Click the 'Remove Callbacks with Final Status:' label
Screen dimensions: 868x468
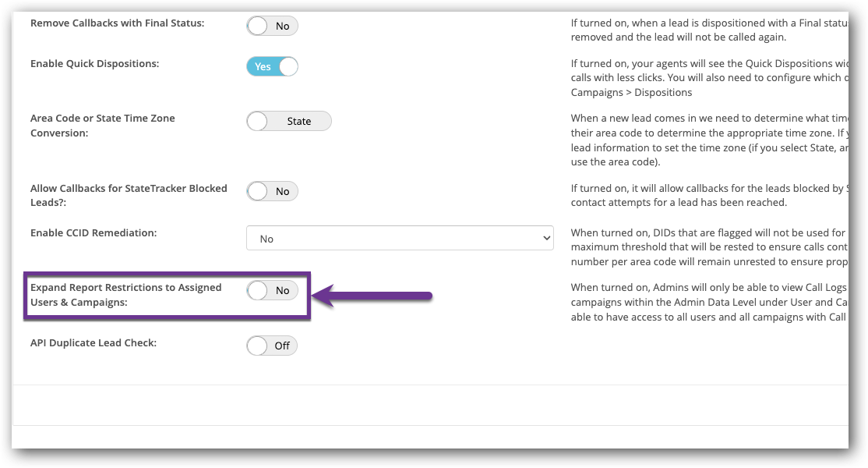pos(118,23)
